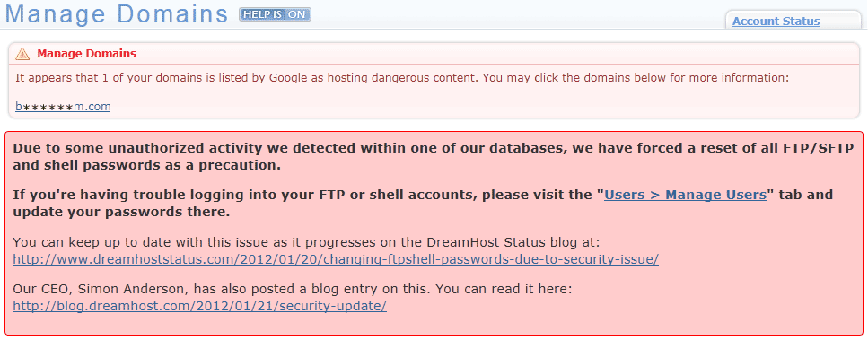Select the Google dangerous content warning text
The width and height of the screenshot is (868, 340).
(x=401, y=77)
